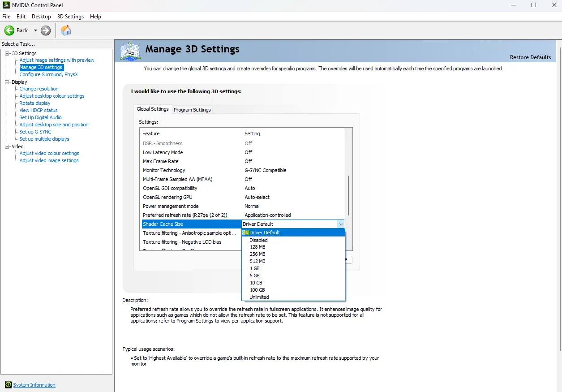Image resolution: width=562 pixels, height=392 pixels.
Task: Open the Home icon in toolbar
Action: (x=66, y=30)
